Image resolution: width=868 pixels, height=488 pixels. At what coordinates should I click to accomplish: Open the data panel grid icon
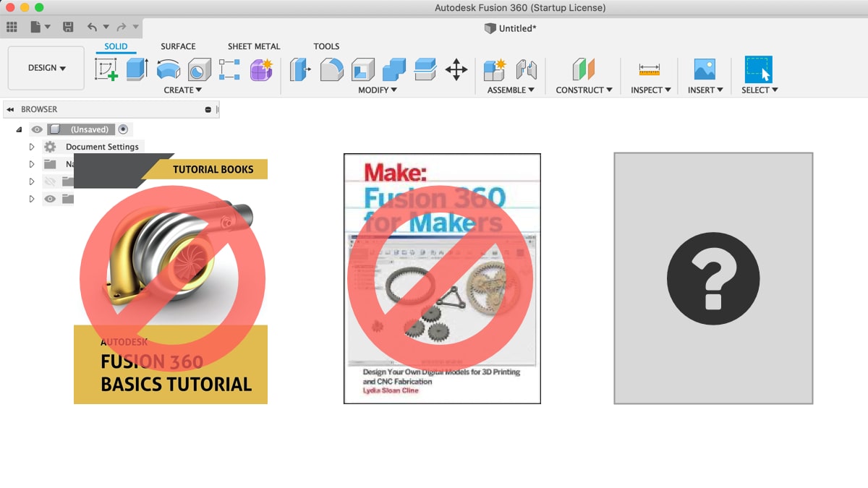click(12, 27)
